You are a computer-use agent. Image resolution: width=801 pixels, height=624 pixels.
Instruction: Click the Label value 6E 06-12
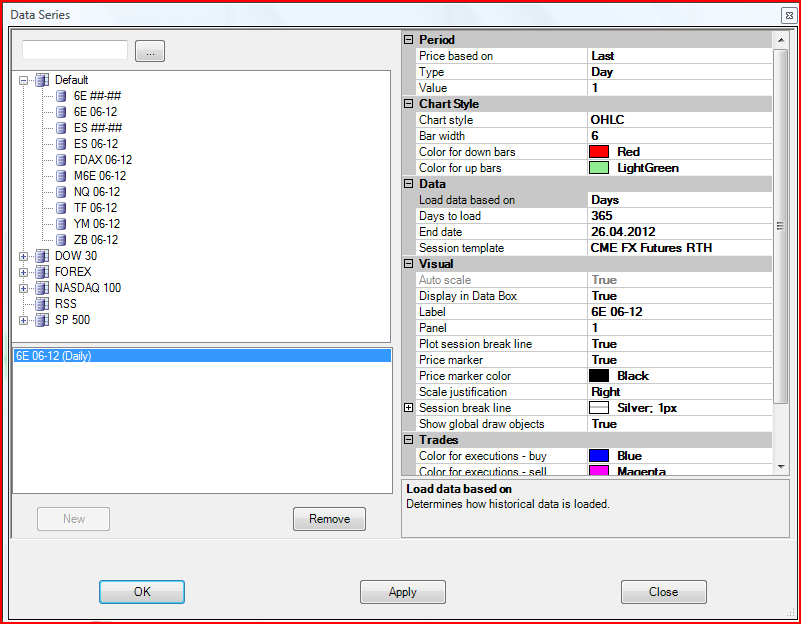680,311
